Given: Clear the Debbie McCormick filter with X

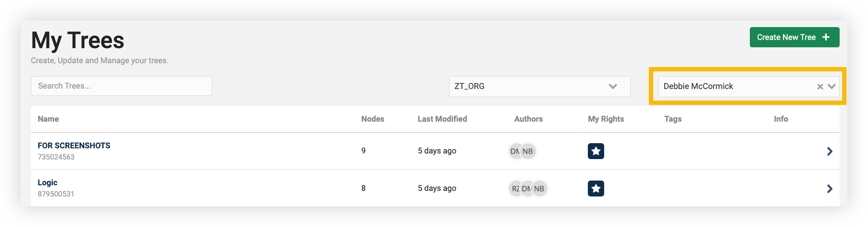Looking at the screenshot, I should point(820,86).
